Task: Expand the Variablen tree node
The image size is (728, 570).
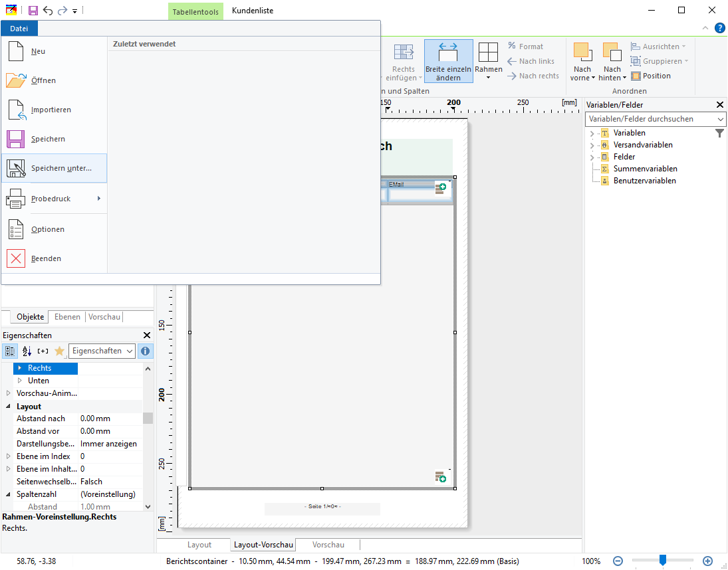Action: (592, 134)
